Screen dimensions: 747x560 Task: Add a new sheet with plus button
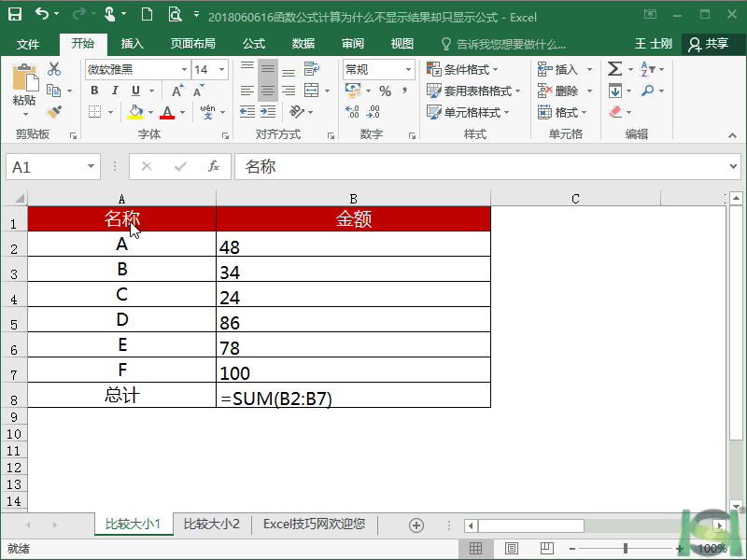tap(416, 525)
